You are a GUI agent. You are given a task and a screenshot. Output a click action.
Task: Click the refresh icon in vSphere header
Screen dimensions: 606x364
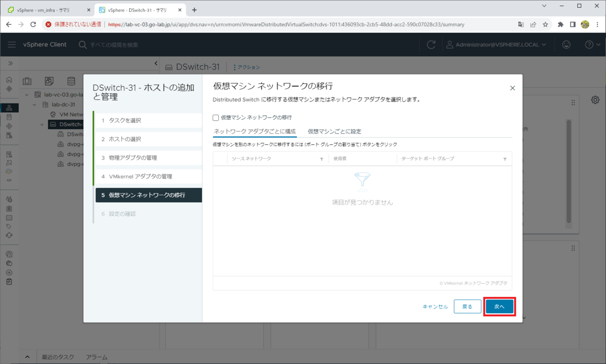point(431,44)
